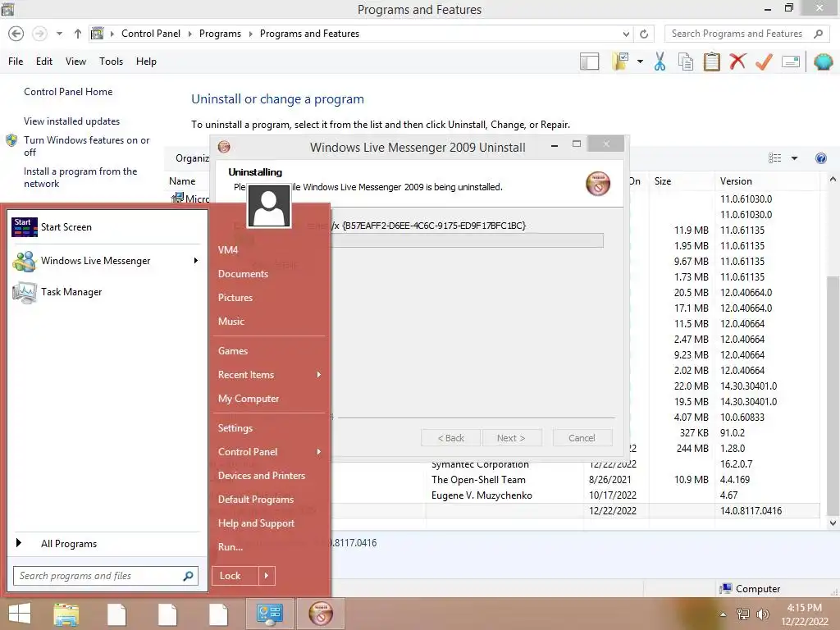Expand Recent Items submenu arrow
The width and height of the screenshot is (840, 630).
[x=319, y=375]
